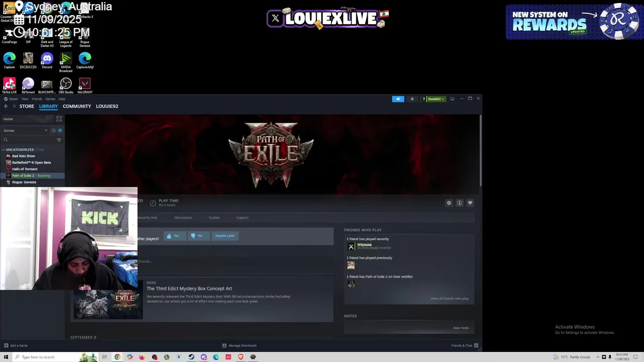Open Task View on taskbar
The height and width of the screenshot is (362, 644).
(x=105, y=357)
